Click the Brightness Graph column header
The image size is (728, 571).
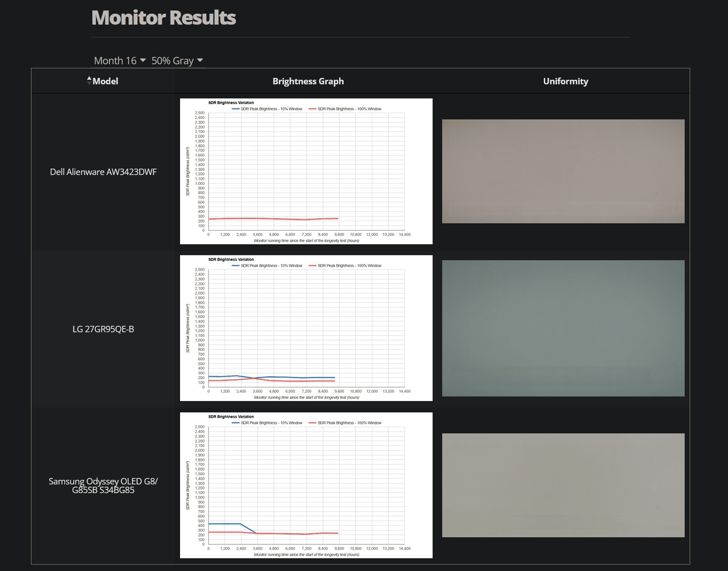click(x=308, y=81)
